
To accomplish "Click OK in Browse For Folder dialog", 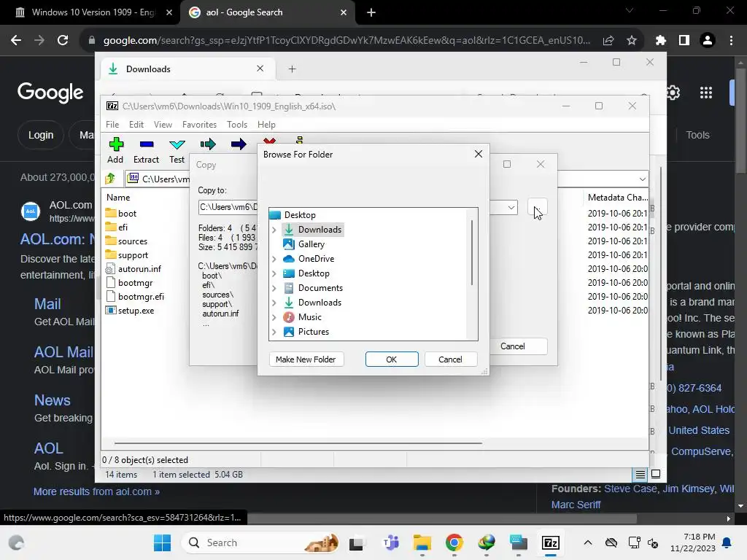I will [392, 359].
